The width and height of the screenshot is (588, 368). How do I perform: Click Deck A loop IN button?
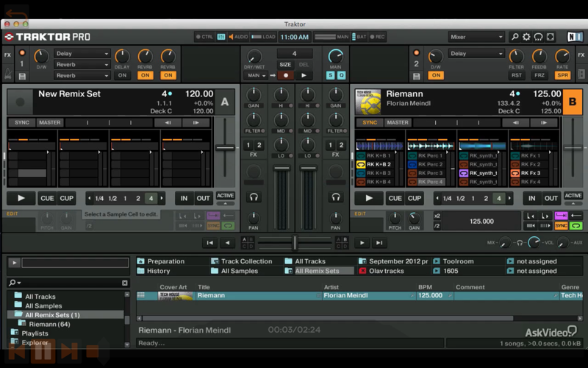184,198
